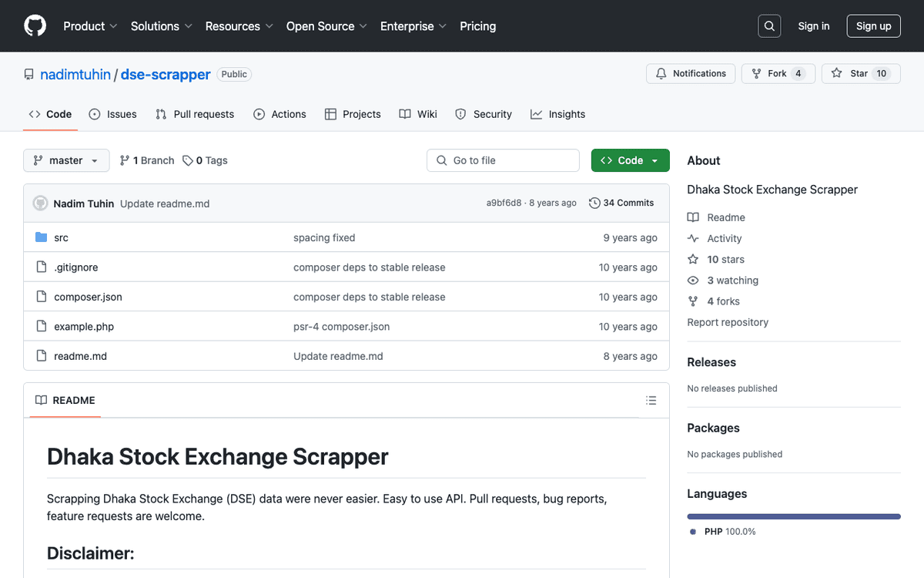
Task: Select the README tab
Action: tap(65, 400)
